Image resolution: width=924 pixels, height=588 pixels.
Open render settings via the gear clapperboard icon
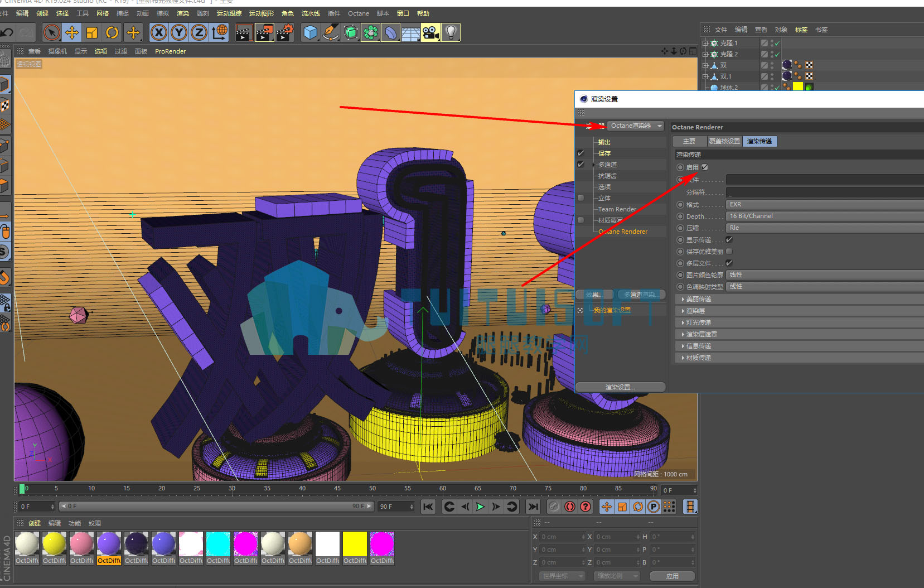click(x=285, y=33)
